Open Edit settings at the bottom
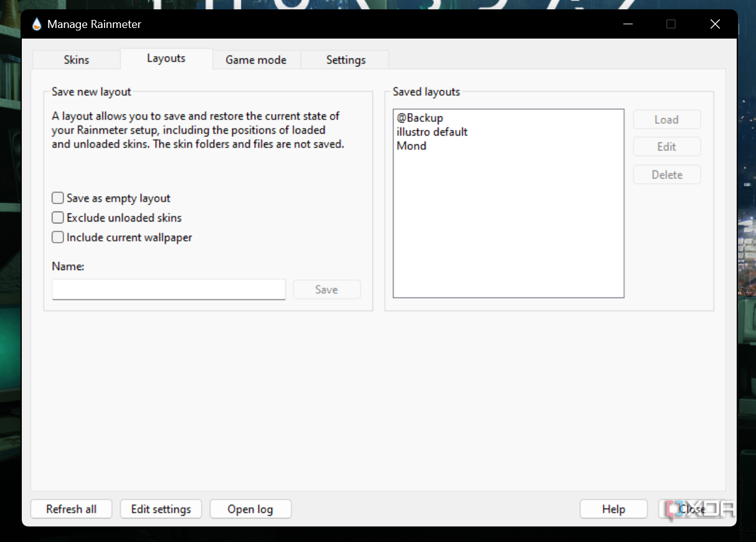The width and height of the screenshot is (756, 542). tap(161, 509)
